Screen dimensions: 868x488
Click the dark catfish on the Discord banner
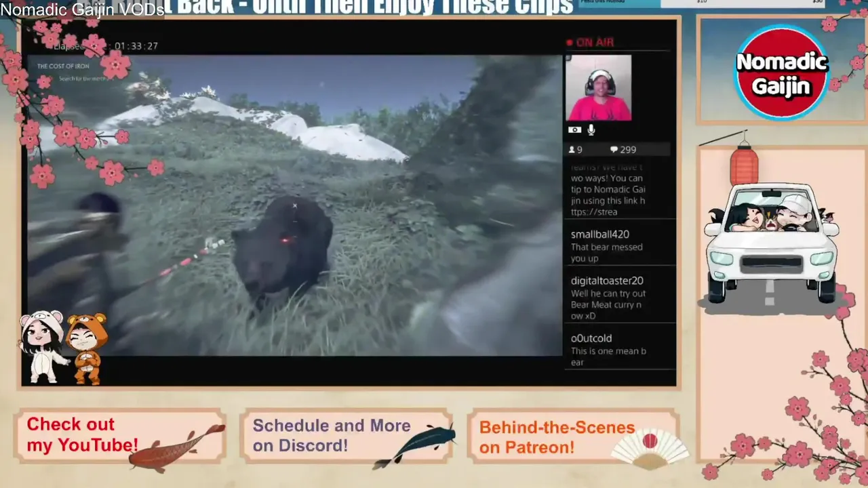tap(414, 445)
